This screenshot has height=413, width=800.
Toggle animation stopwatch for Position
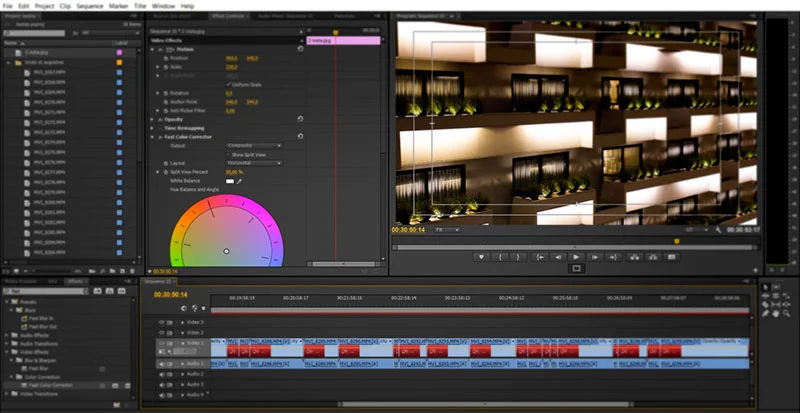pyautogui.click(x=165, y=58)
